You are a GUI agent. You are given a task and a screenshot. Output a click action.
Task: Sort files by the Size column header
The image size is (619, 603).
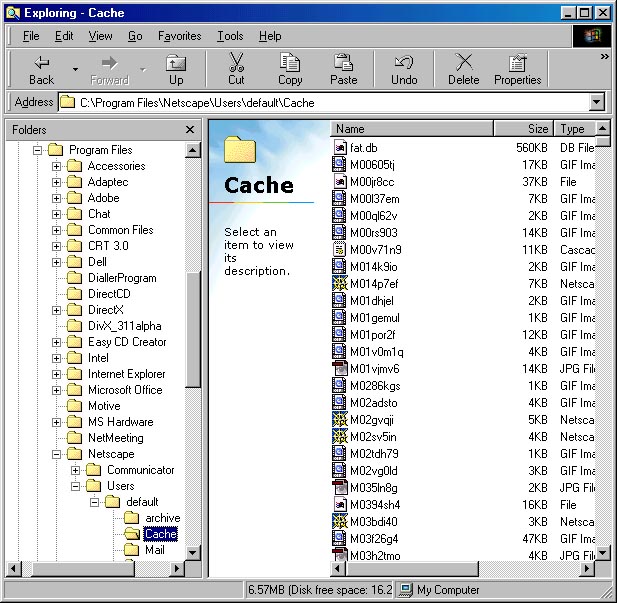(523, 129)
